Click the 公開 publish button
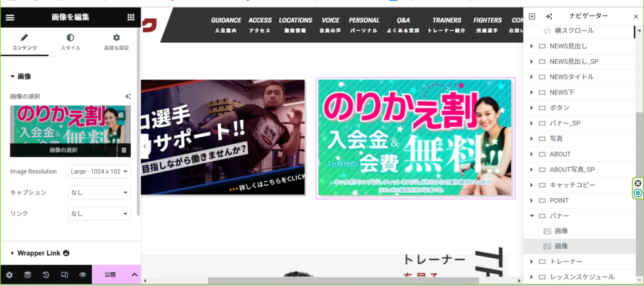The height and width of the screenshot is (286, 644). click(x=110, y=275)
